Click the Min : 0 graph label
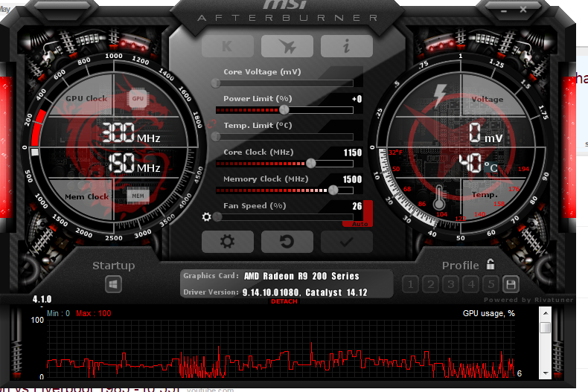This screenshot has width=588, height=392. pos(58,313)
